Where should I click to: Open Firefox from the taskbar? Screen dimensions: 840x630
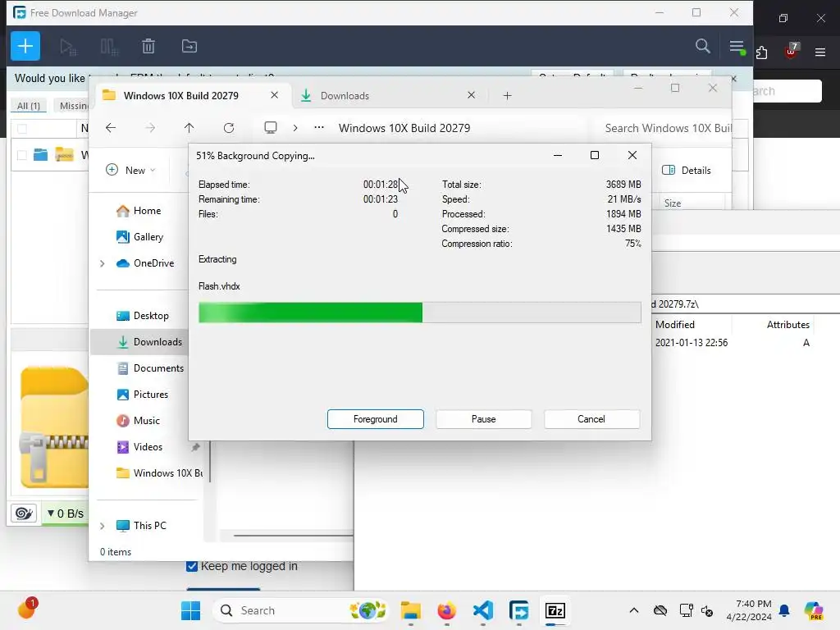(447, 610)
